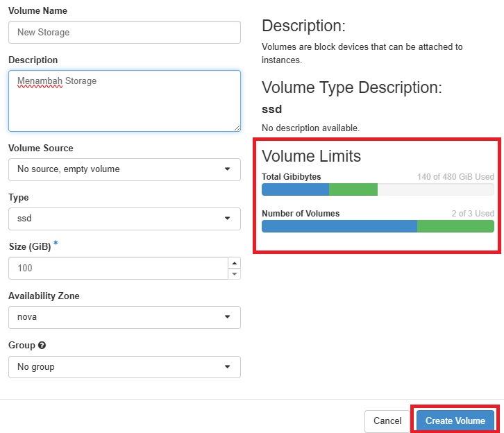Increase size with the up stepper arrow
The width and height of the screenshot is (504, 433).
[x=235, y=263]
